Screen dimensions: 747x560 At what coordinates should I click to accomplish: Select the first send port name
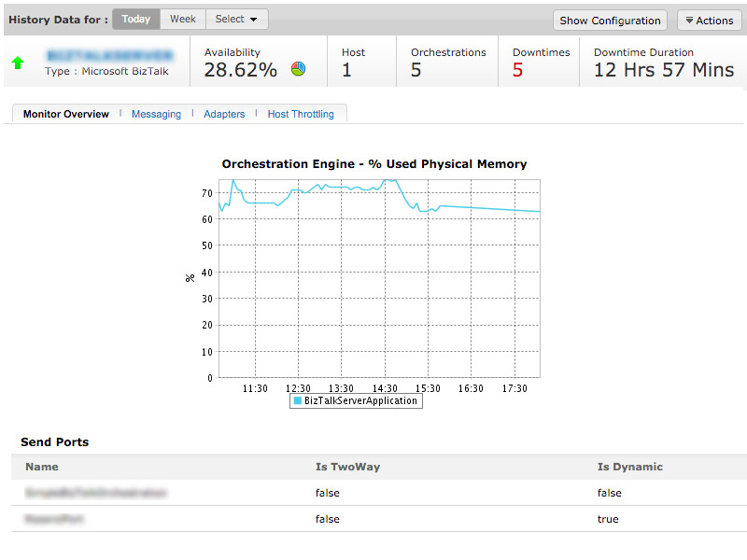[x=96, y=493]
